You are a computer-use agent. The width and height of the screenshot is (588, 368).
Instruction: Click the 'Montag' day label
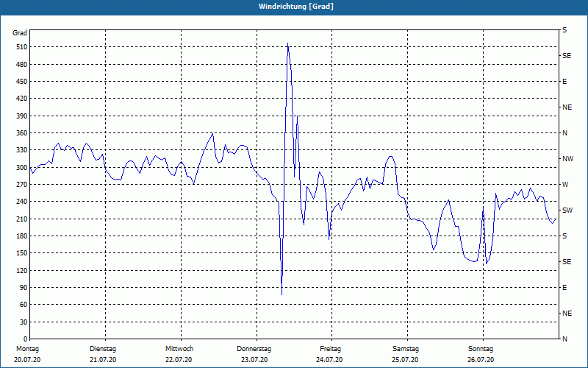(27, 349)
